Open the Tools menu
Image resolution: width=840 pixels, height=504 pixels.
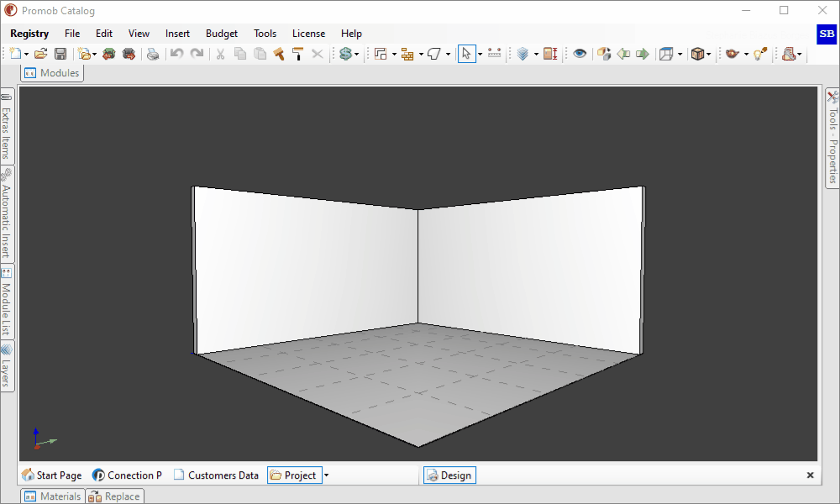click(265, 34)
